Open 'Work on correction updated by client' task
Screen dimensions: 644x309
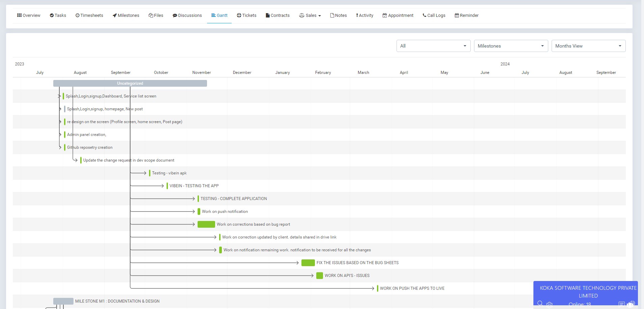pyautogui.click(x=279, y=237)
